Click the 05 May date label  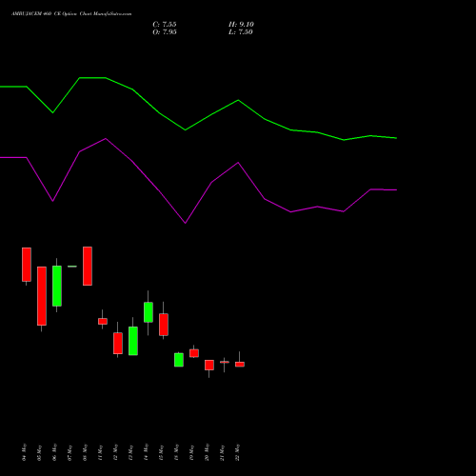(40, 452)
